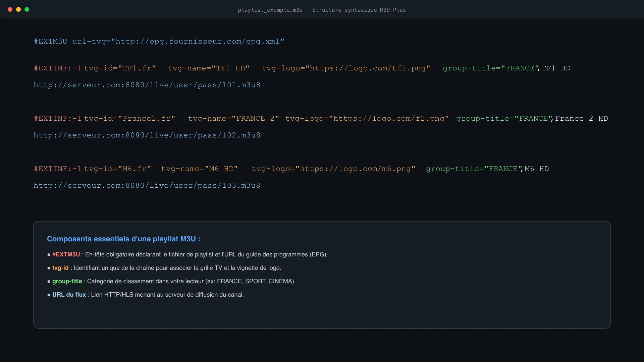Click the url-tvg epg.xml attribute
The height and width of the screenshot is (362, 644).
[x=178, y=42]
